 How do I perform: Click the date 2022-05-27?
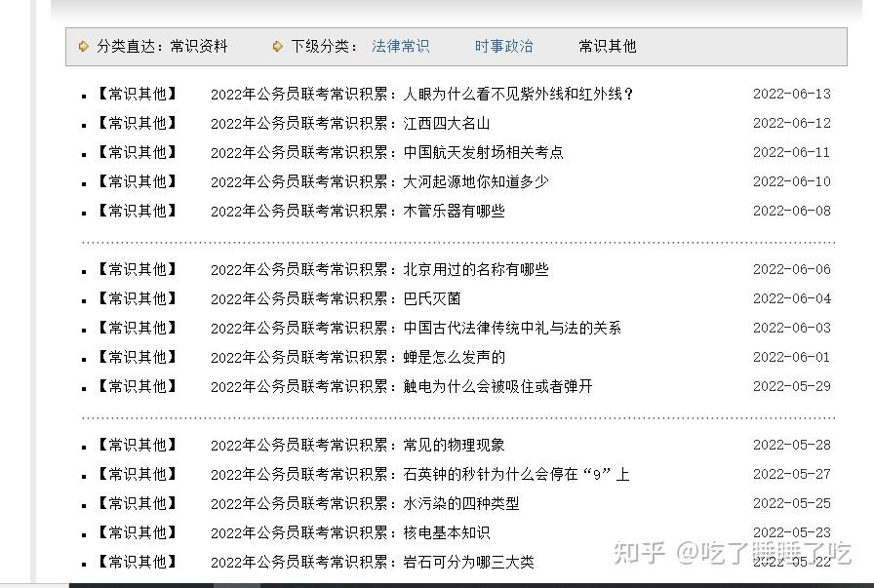pos(791,474)
